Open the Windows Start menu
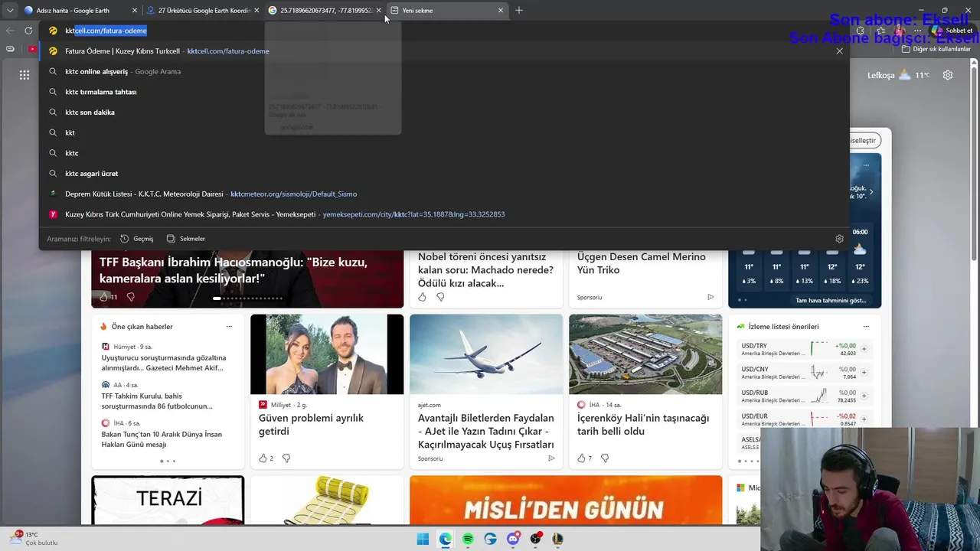 click(x=423, y=540)
